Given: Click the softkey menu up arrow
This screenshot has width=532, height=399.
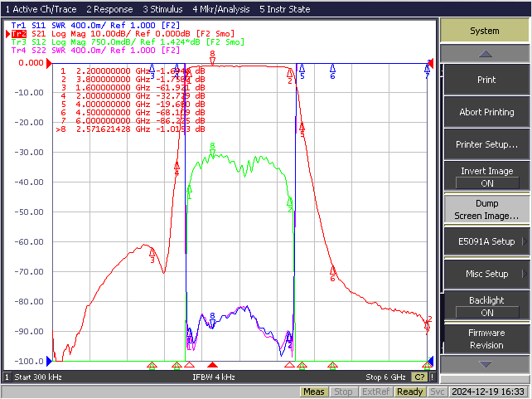Looking at the screenshot, I should pyautogui.click(x=485, y=54).
